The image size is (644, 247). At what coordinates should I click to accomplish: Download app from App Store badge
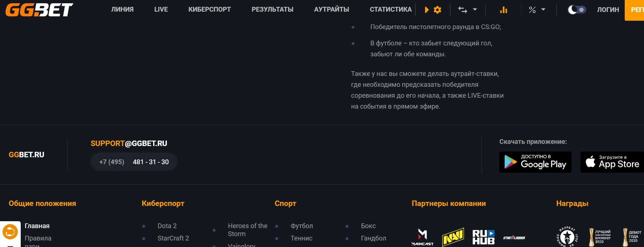coord(612,162)
